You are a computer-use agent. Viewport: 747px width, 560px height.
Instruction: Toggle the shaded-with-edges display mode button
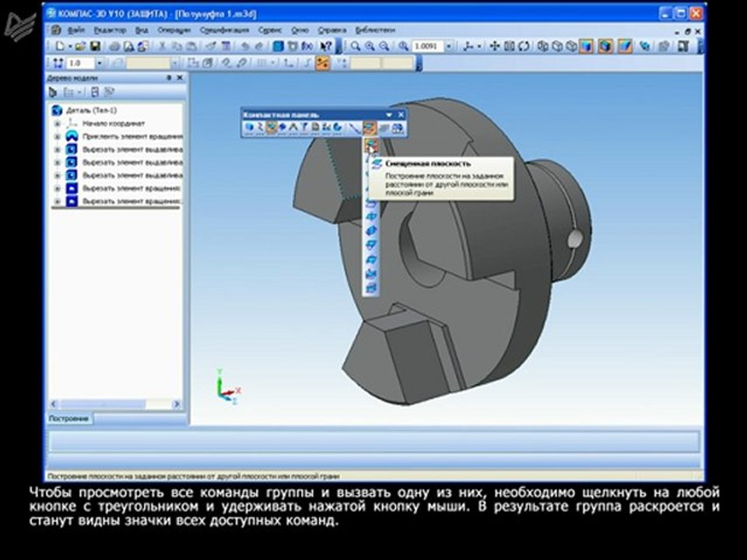coord(605,46)
